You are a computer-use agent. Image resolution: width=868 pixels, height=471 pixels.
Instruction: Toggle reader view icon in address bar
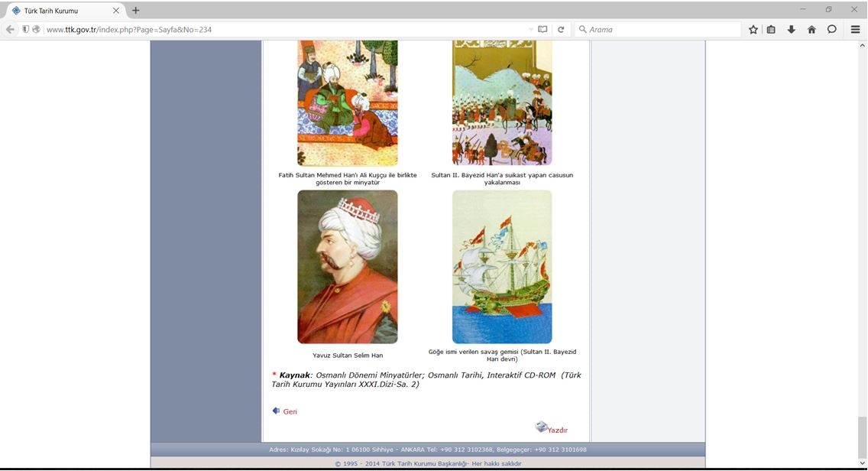coord(542,29)
